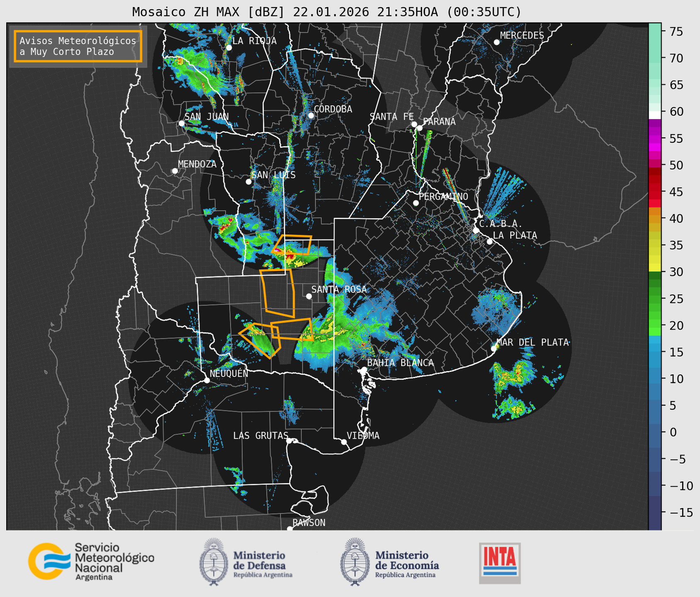Viewport: 700px width, 597px height.
Task: Click the C.A.B.A. city marker dot
Action: 476,230
